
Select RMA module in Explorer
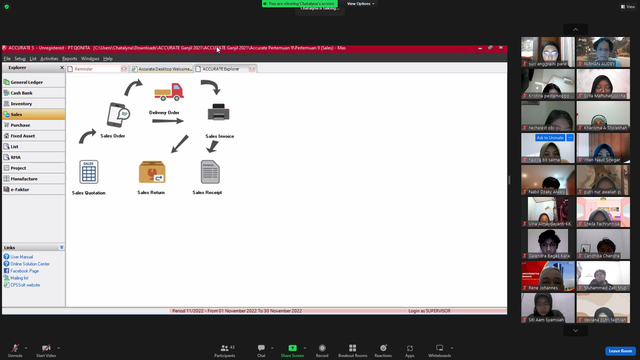click(x=33, y=157)
